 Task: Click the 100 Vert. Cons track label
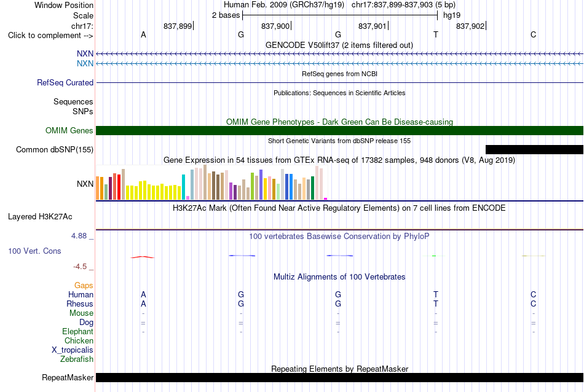pos(34,251)
